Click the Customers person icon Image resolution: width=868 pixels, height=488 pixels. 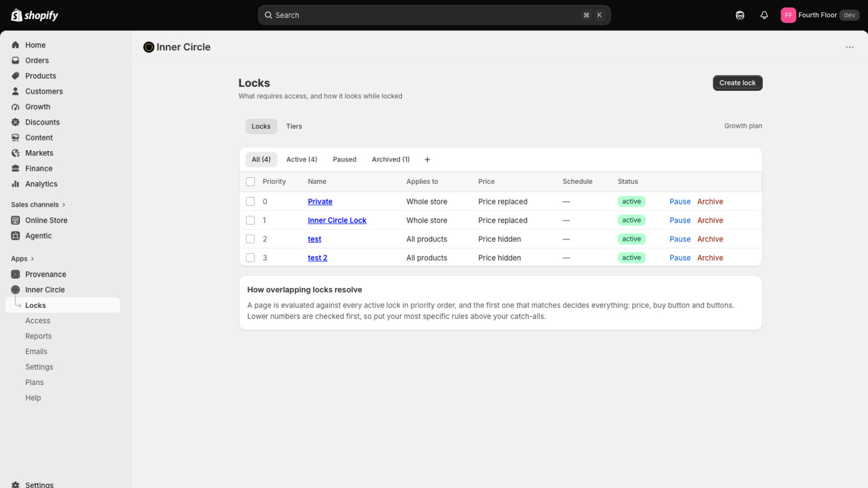coord(16,91)
